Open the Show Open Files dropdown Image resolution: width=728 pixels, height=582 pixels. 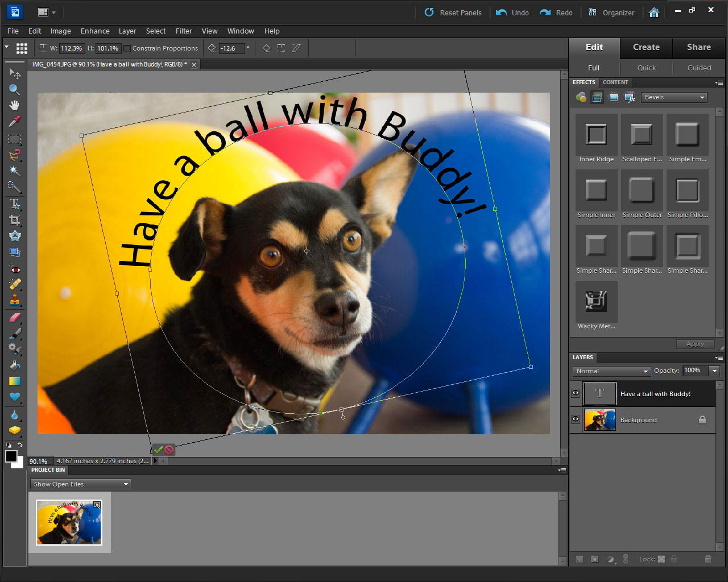pyautogui.click(x=80, y=484)
